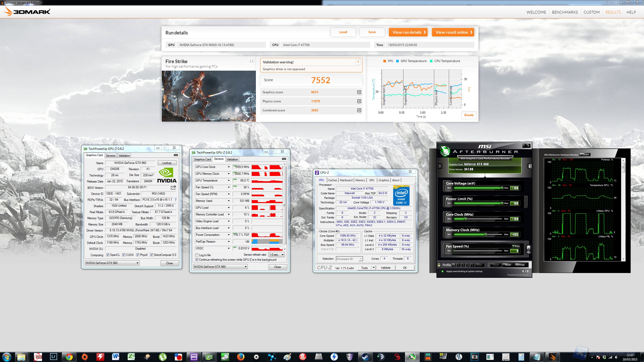
Task: Click the BIOS version share/export icon
Action: click(x=173, y=188)
